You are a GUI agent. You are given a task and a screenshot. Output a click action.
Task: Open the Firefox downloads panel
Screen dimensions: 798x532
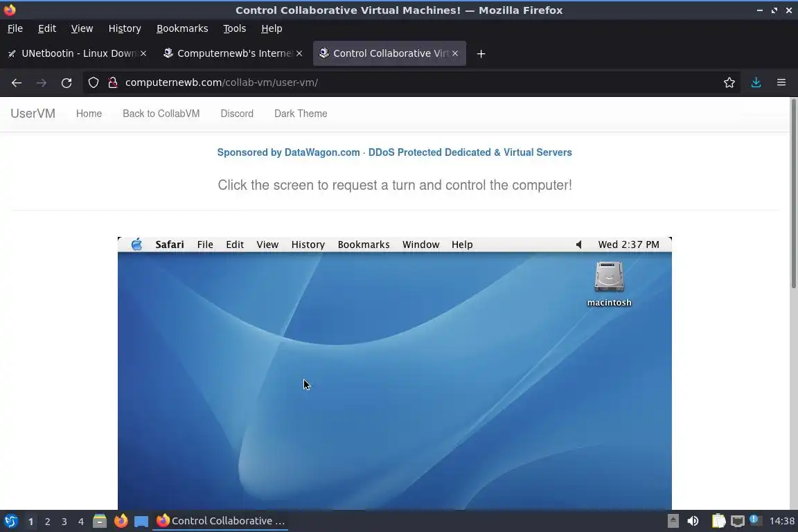point(756,82)
